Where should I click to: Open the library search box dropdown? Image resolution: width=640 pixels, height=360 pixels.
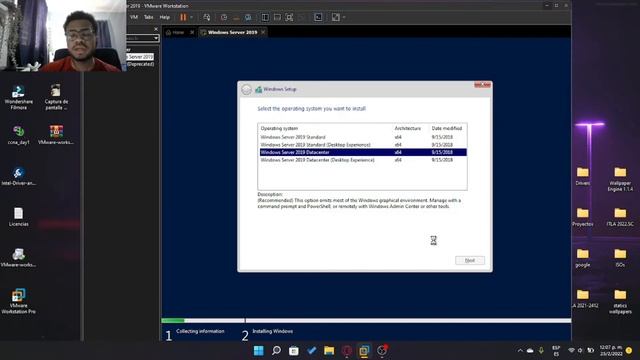[x=156, y=38]
